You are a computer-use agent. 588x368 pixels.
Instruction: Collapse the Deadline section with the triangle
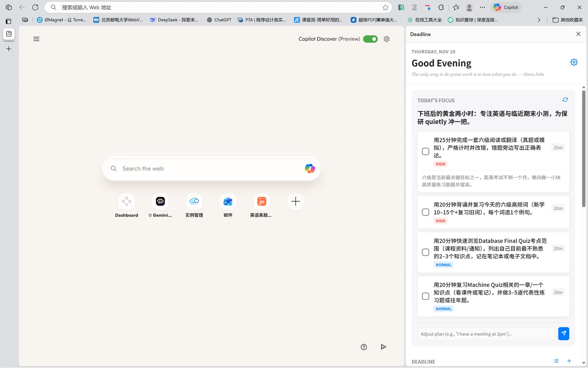(583, 363)
